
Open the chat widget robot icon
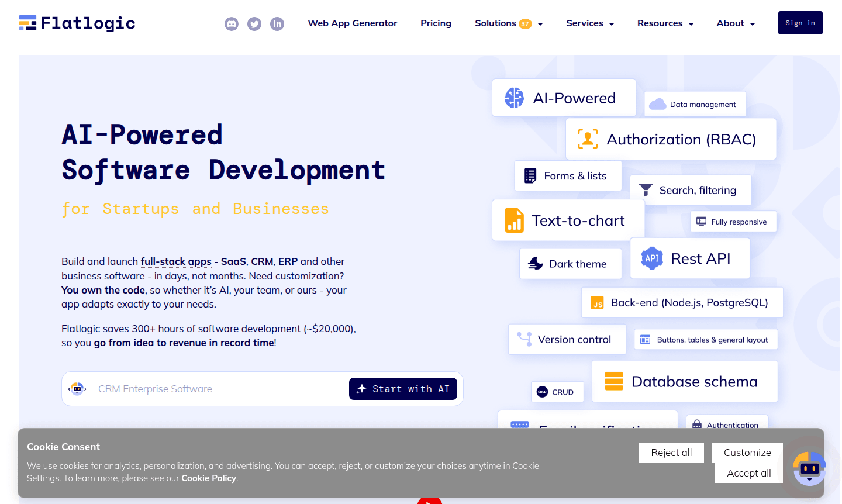[x=809, y=468]
